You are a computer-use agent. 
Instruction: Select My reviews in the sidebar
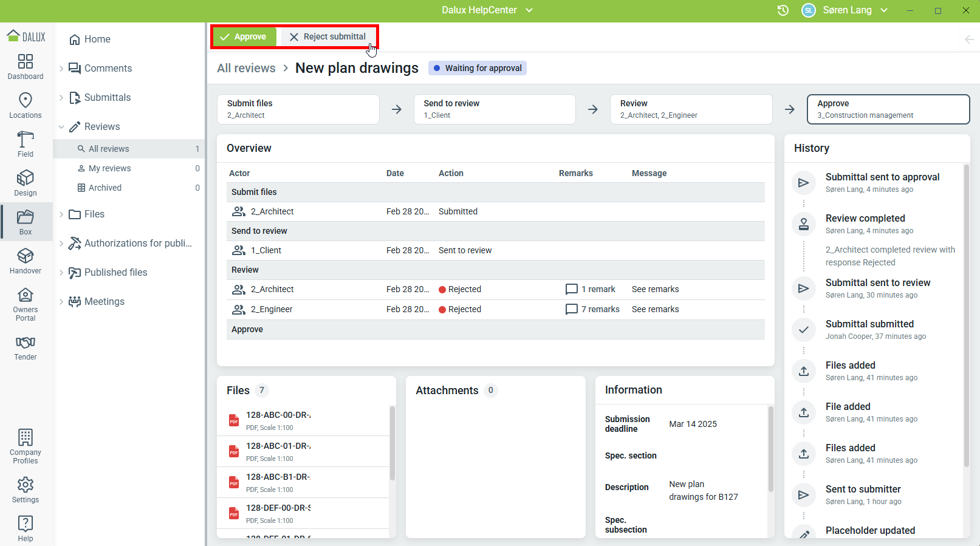(109, 168)
